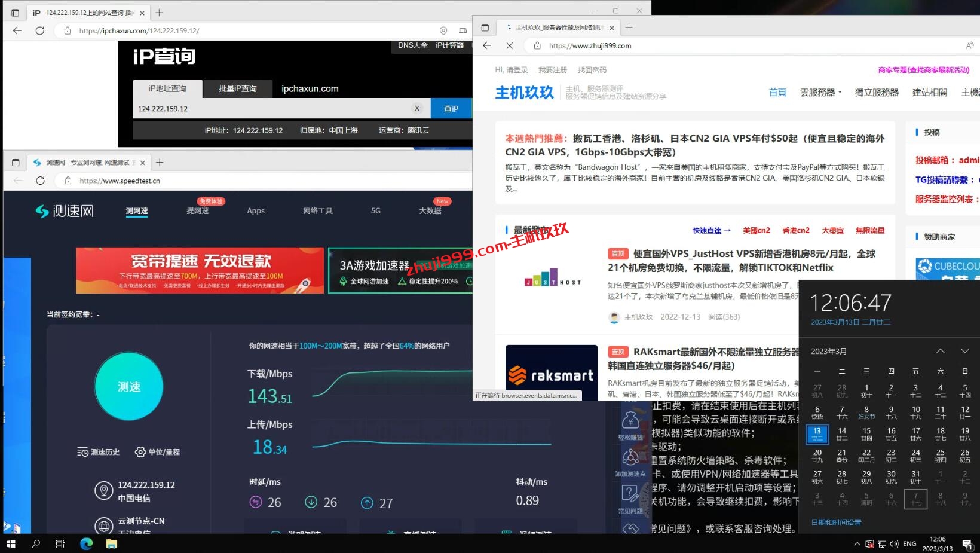Open 网络工具 menu on speedtest.cn
Viewport: 980px width, 553px height.
click(318, 210)
